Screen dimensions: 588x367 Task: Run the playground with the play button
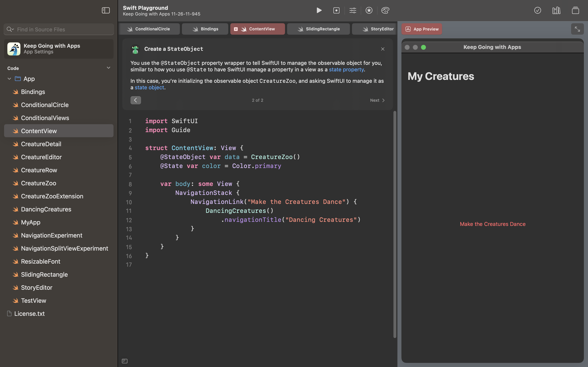click(x=319, y=10)
